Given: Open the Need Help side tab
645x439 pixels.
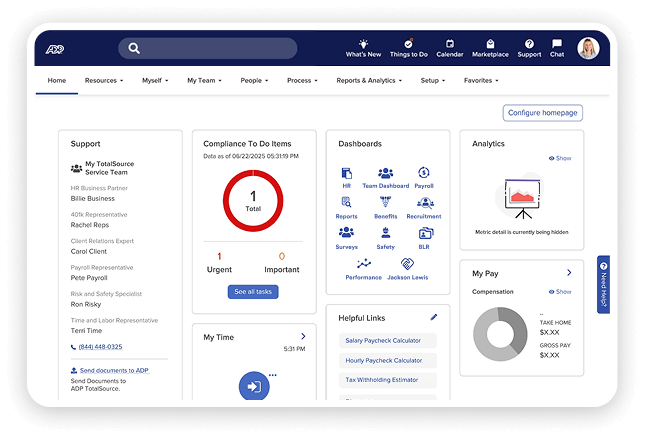Looking at the screenshot, I should [603, 285].
